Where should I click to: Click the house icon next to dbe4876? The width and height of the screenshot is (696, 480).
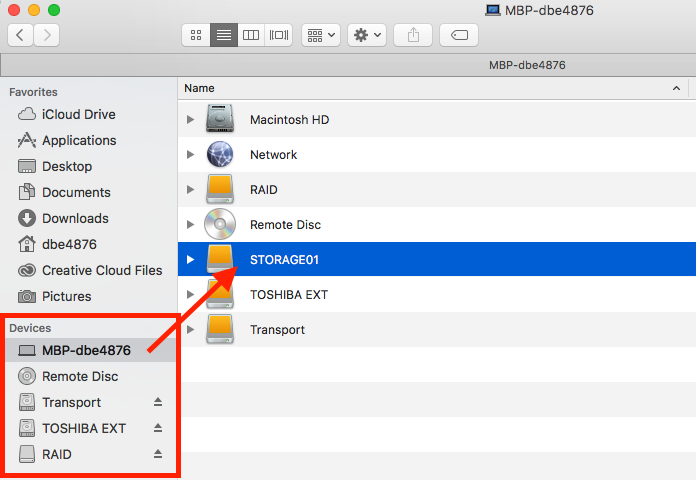[x=27, y=244]
